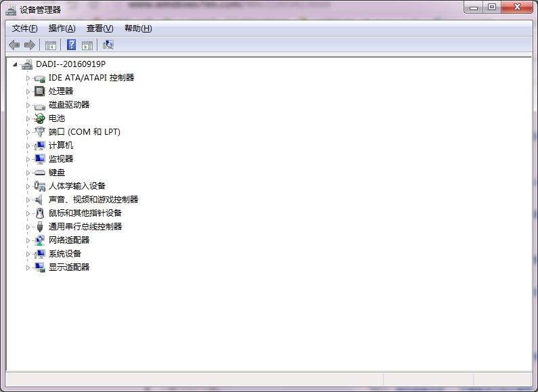Click the 磁盘驱动器 drive icon
The image size is (538, 392).
[40, 106]
